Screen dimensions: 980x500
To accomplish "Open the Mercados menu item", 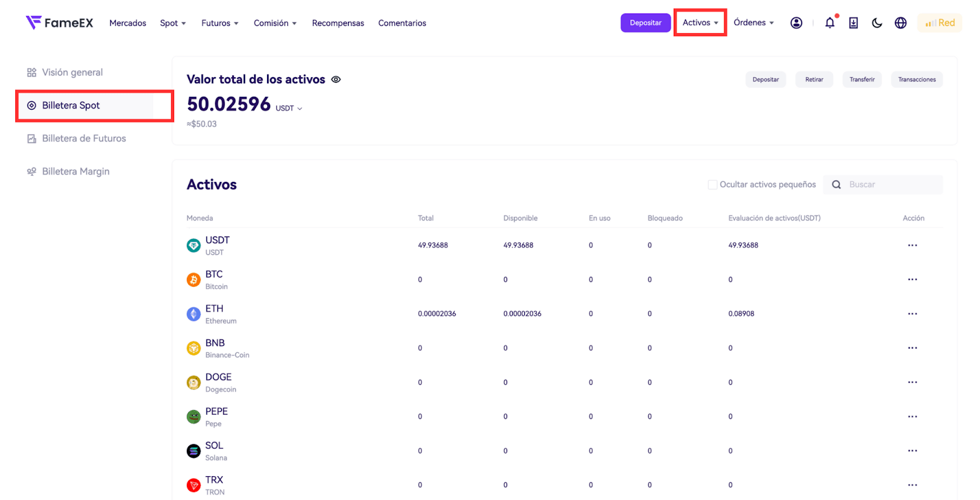I will point(127,23).
